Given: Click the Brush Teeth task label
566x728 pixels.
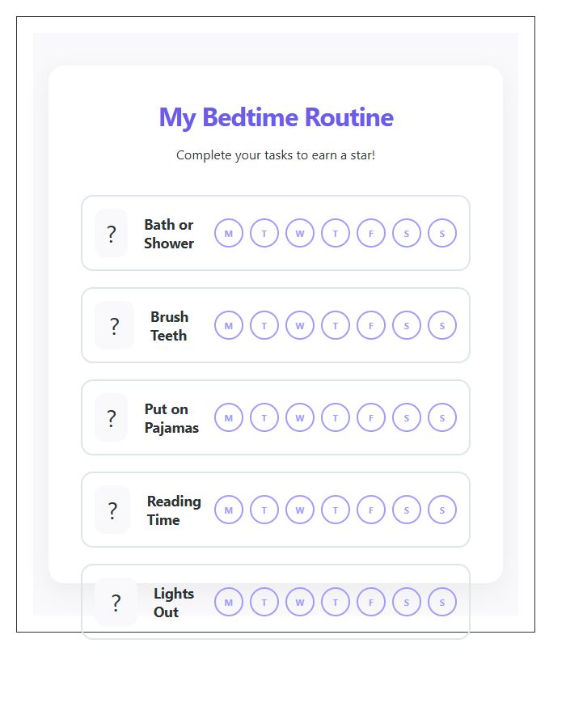Looking at the screenshot, I should coord(168,325).
